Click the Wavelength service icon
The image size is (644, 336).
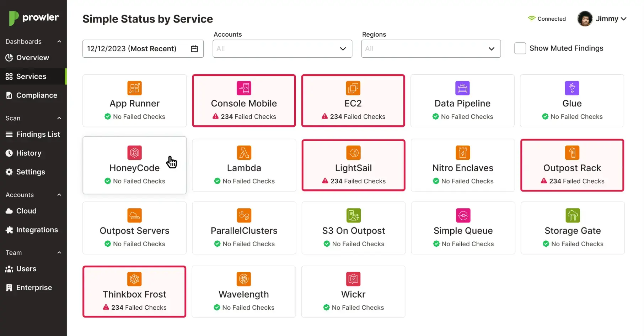[x=244, y=279]
